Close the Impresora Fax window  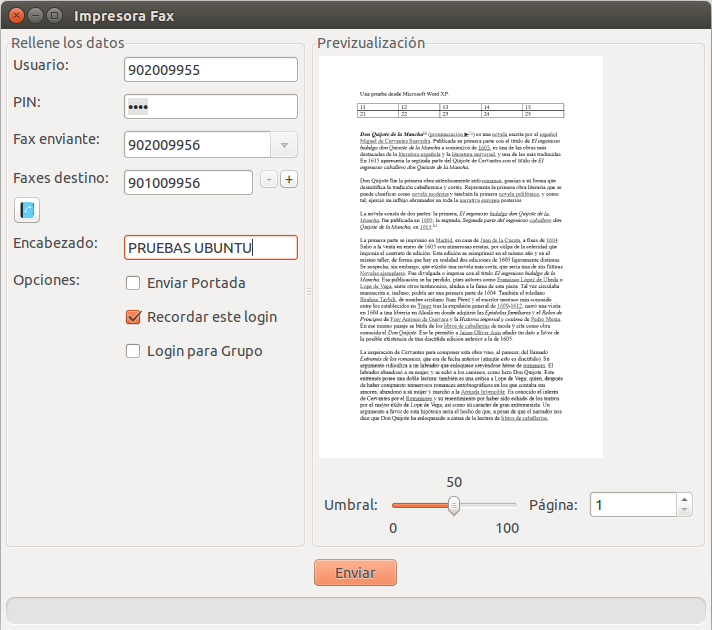click(x=15, y=15)
